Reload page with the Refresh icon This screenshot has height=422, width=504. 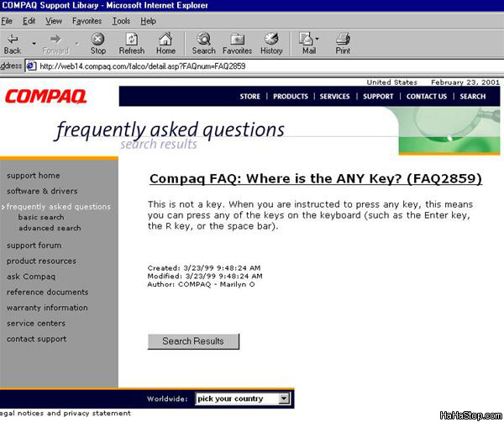pos(131,39)
